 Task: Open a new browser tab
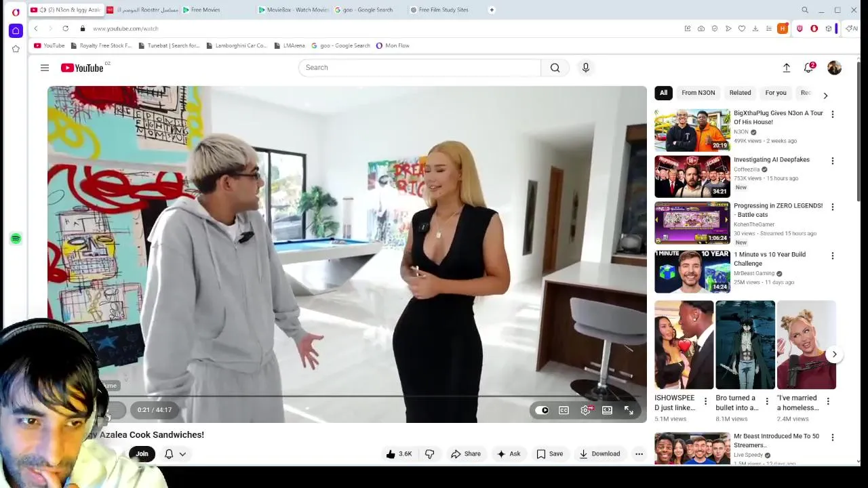[492, 10]
